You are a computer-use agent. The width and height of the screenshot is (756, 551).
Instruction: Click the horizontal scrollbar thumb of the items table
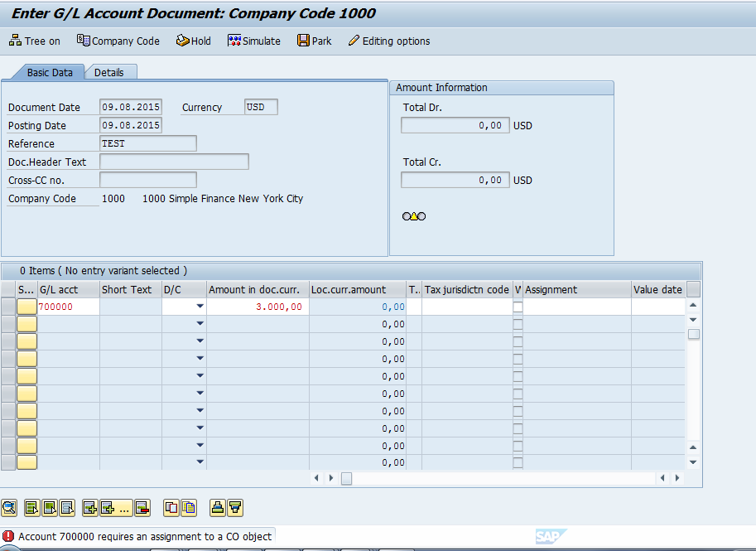347,478
